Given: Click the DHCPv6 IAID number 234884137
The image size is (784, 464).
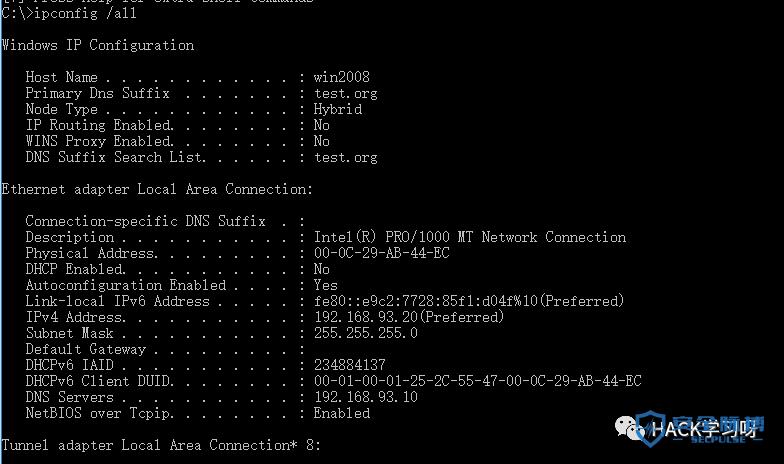Looking at the screenshot, I should point(350,365).
